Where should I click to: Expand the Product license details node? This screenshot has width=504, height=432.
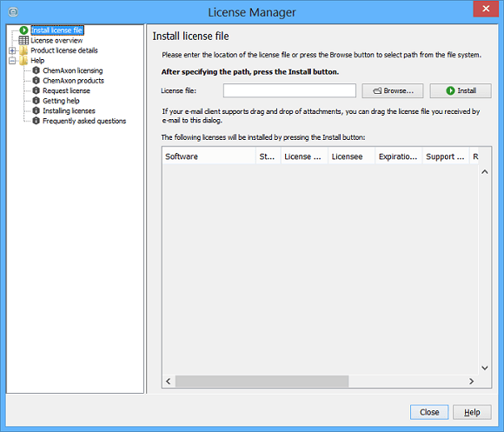click(12, 50)
